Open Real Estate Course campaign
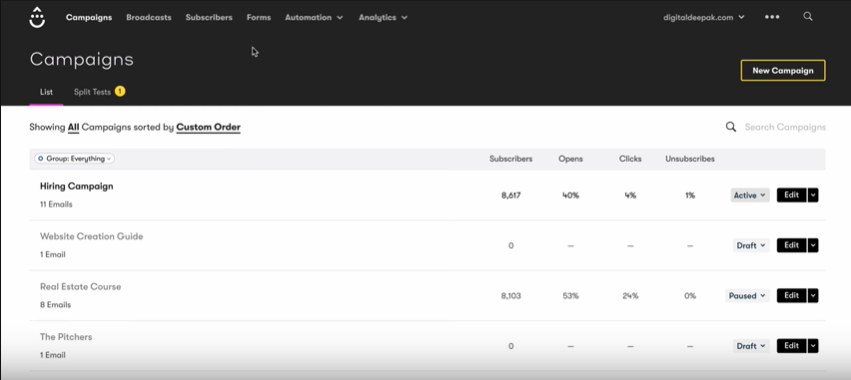Screen dimensions: 851x380 point(80,287)
